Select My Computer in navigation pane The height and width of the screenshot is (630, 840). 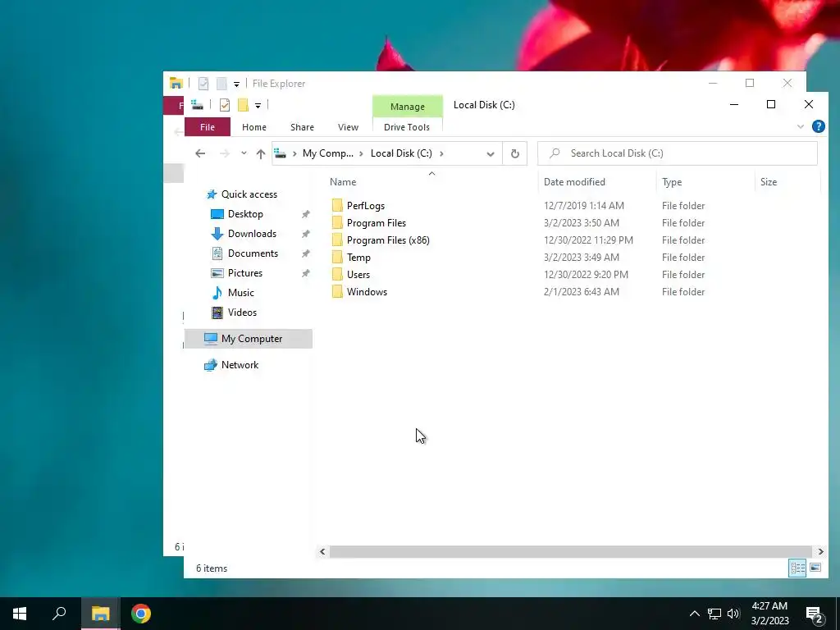(x=249, y=339)
